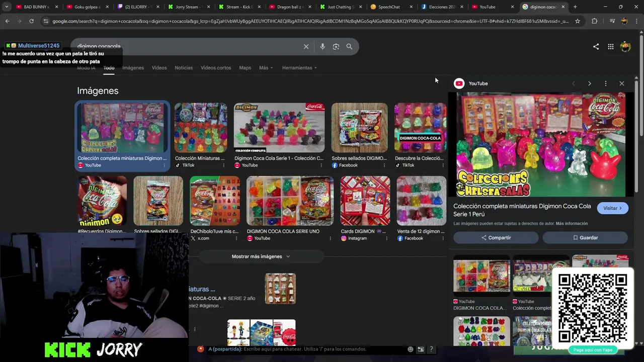Open the 'Más información' link
Screen dimensions: 644x362
click(x=572, y=224)
